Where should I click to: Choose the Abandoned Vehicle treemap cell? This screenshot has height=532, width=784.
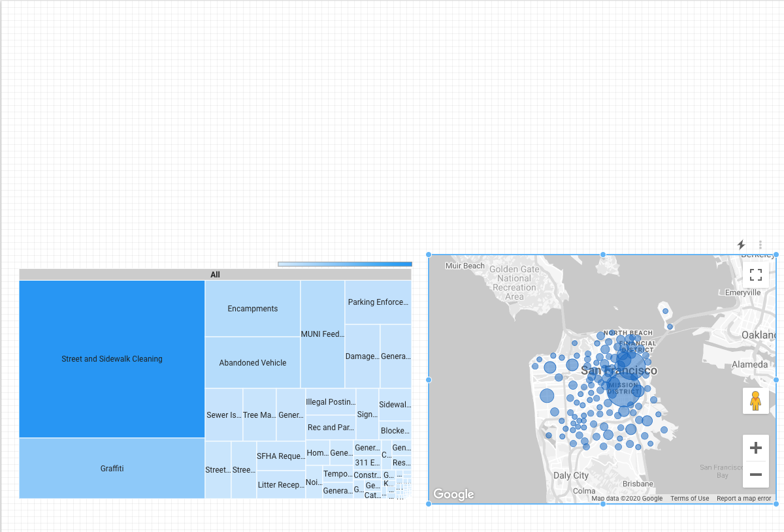click(x=253, y=363)
